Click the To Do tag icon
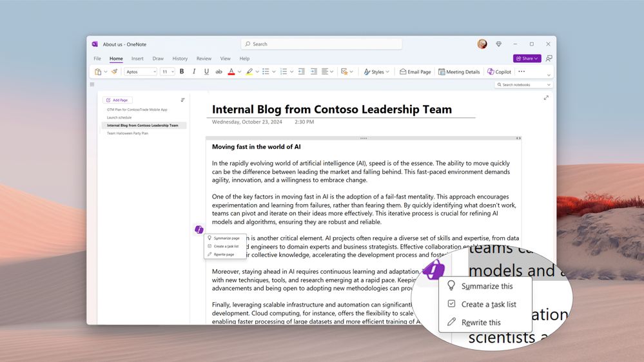The height and width of the screenshot is (362, 644). pos(344,71)
